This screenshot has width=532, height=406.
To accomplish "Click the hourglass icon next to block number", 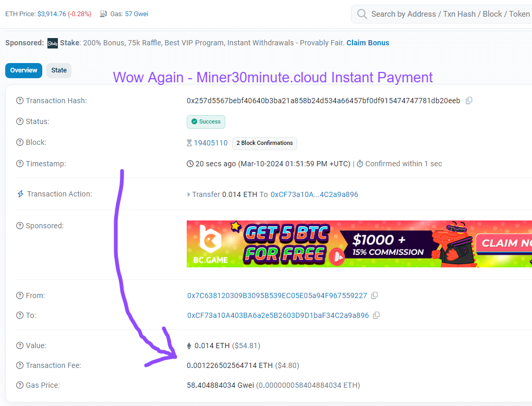I will coord(189,143).
